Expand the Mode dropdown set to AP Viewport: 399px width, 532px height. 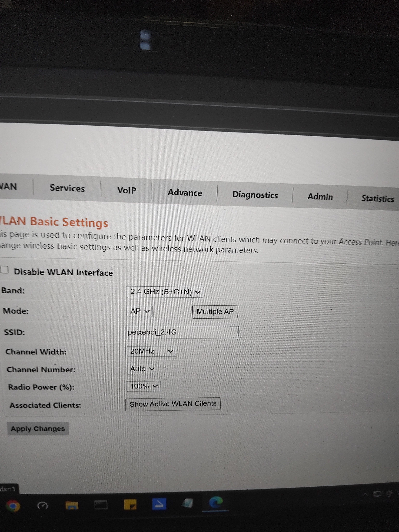point(139,311)
